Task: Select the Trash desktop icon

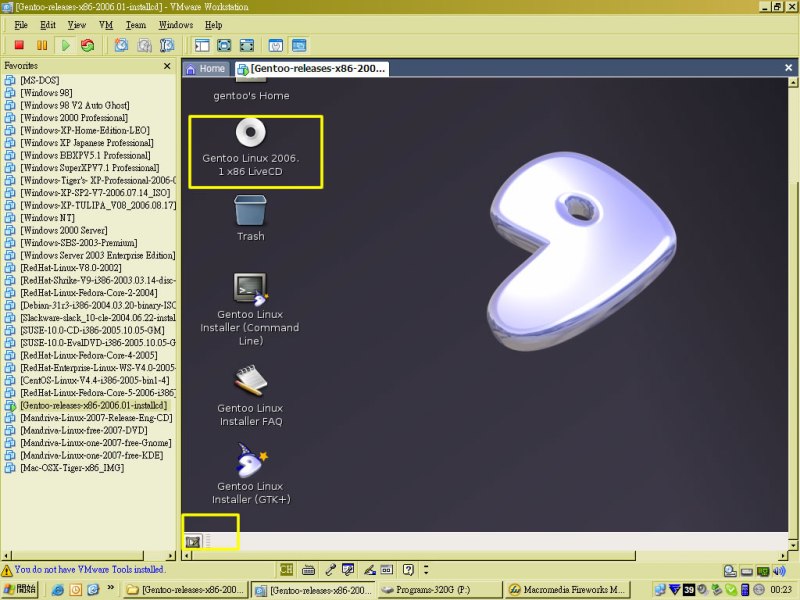Action: pos(251,218)
